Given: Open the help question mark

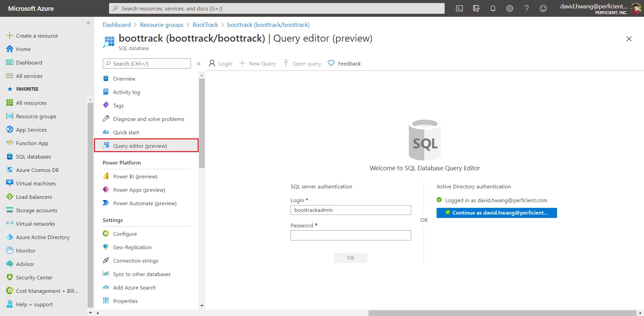Looking at the screenshot, I should 527,8.
